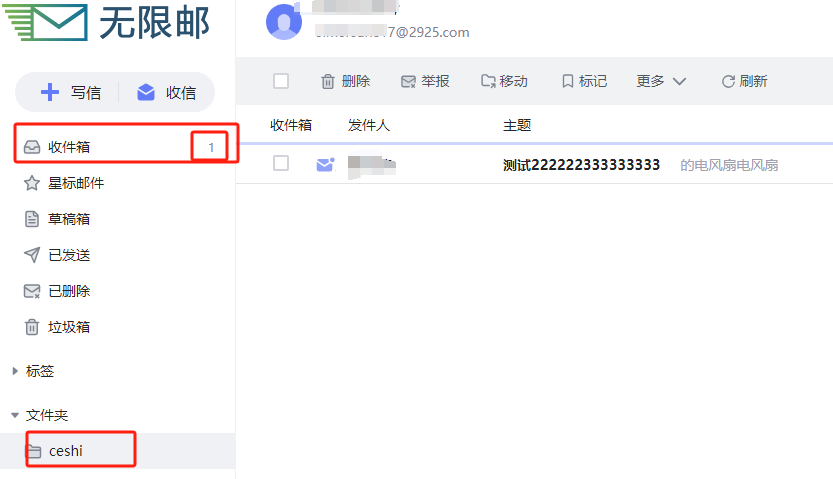Click the 无限邮 logo
833x479 pixels.
107,22
